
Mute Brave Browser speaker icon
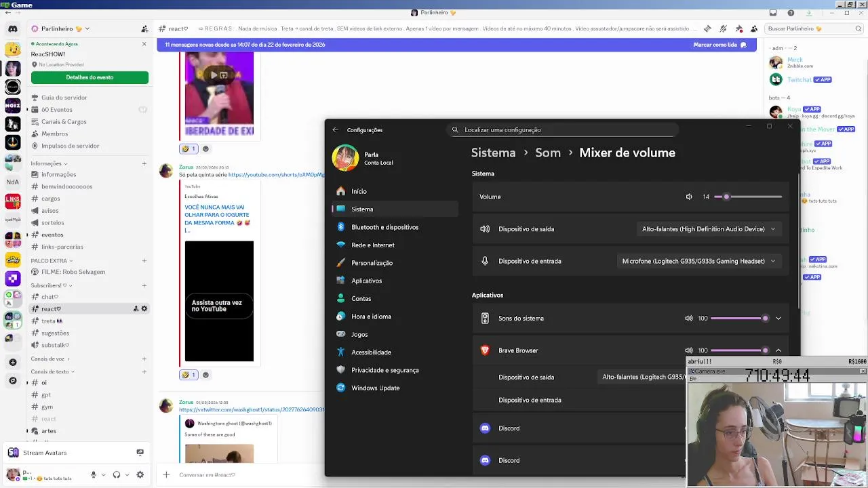click(689, 350)
